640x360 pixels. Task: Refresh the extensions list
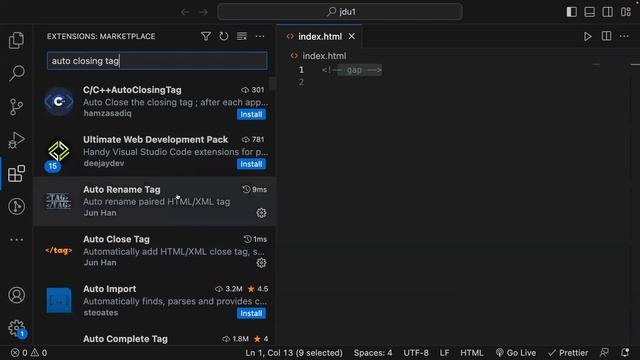(x=224, y=36)
